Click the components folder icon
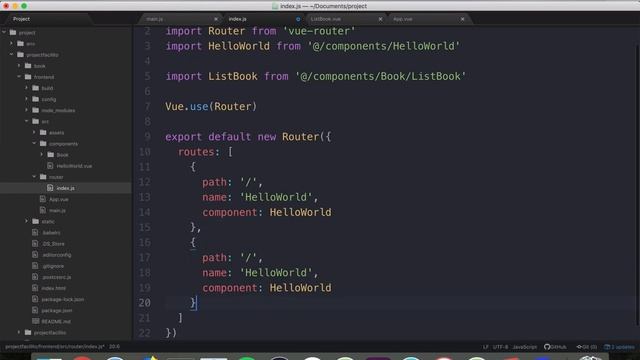640x360 pixels. pyautogui.click(x=43, y=143)
